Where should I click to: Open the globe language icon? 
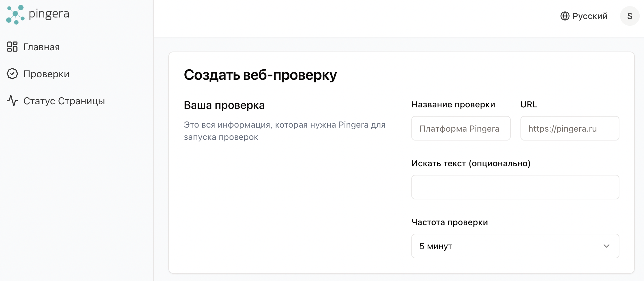tap(565, 16)
